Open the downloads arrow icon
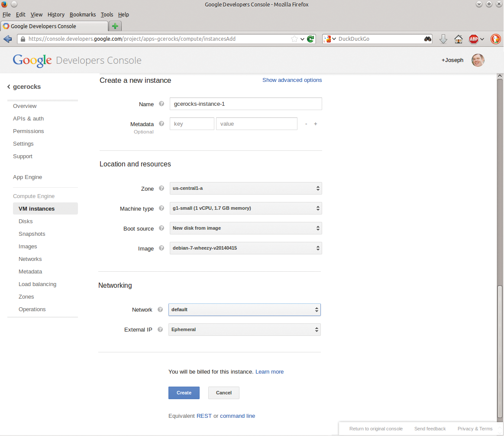 tap(443, 39)
